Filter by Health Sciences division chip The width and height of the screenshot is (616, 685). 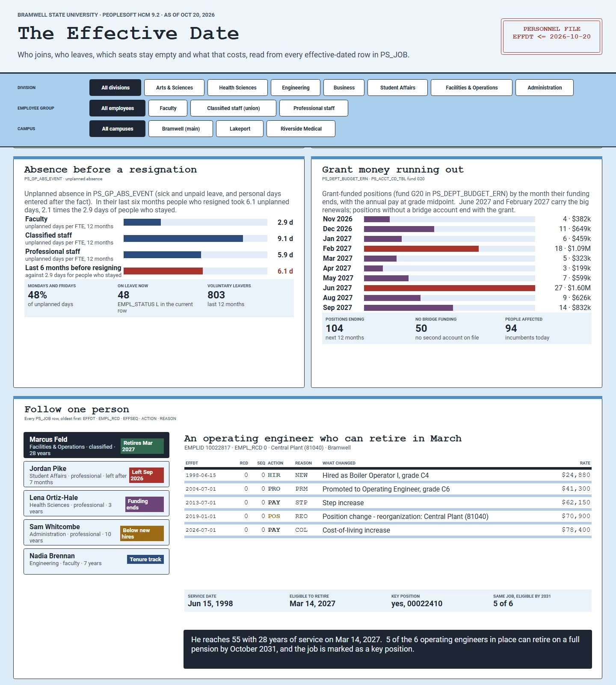(x=237, y=88)
